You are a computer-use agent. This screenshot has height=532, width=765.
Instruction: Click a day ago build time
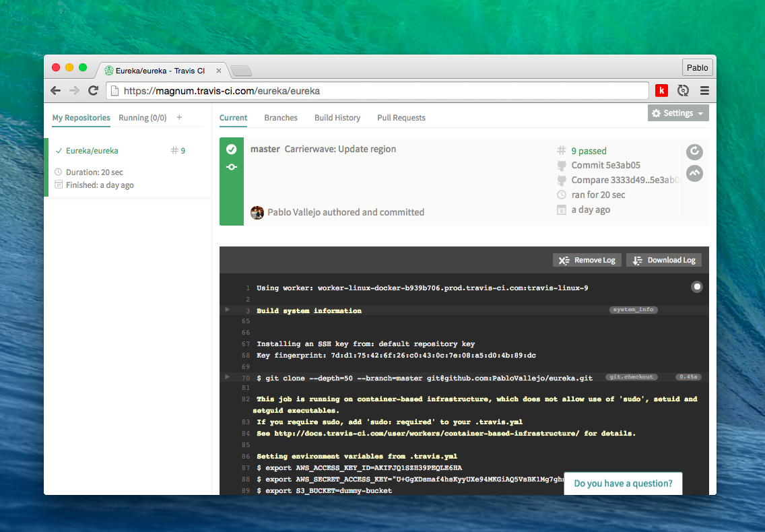(591, 210)
